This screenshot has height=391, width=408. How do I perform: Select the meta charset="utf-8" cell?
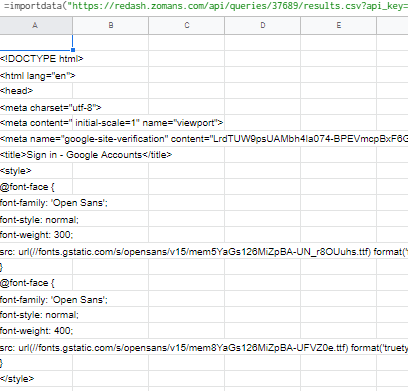(36, 107)
